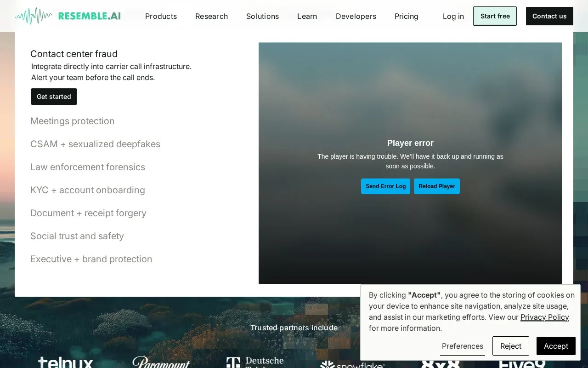Click the Start free button
The height and width of the screenshot is (368, 588).
(495, 16)
